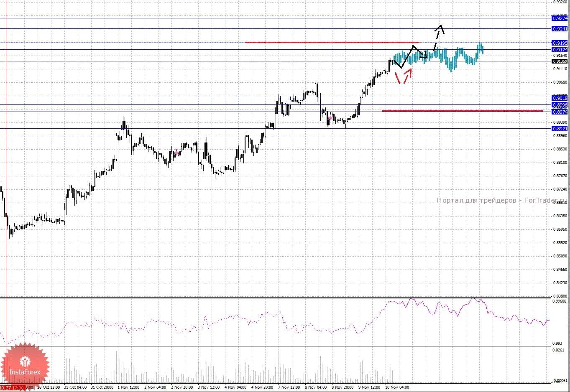Select the black dashed upward arrow
The image size is (570, 392).
click(x=438, y=38)
